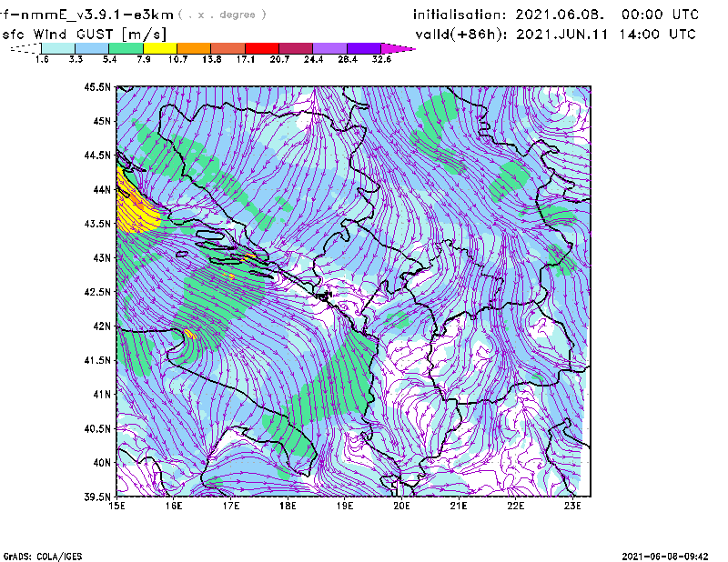Click the red 17.1–20.7 legend swatch
728x562 pixels.
pyautogui.click(x=262, y=48)
